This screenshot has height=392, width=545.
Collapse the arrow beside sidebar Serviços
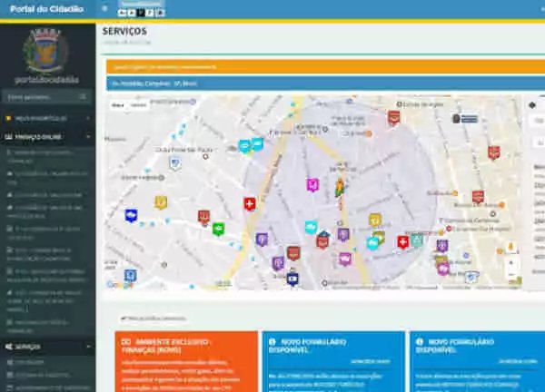point(88,347)
